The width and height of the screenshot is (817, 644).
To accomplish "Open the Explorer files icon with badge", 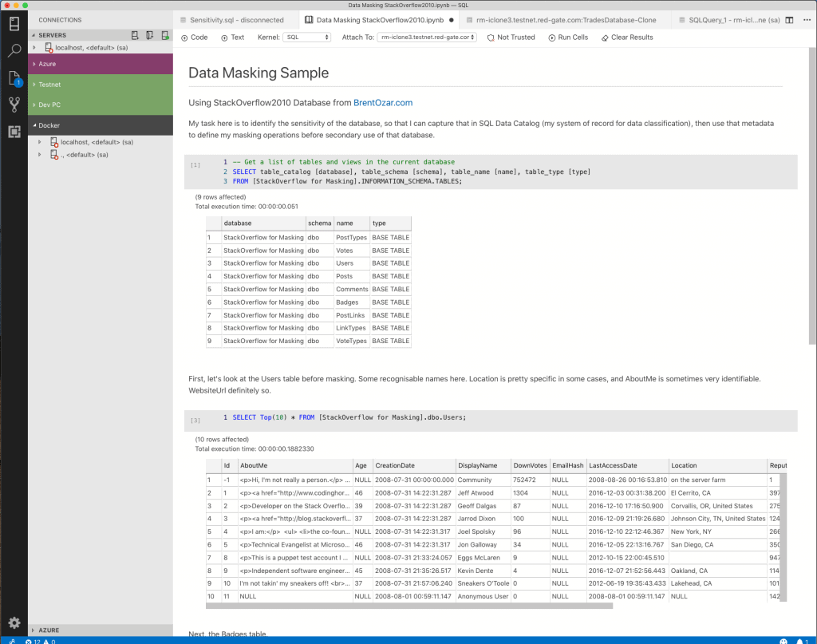I will [x=14, y=79].
